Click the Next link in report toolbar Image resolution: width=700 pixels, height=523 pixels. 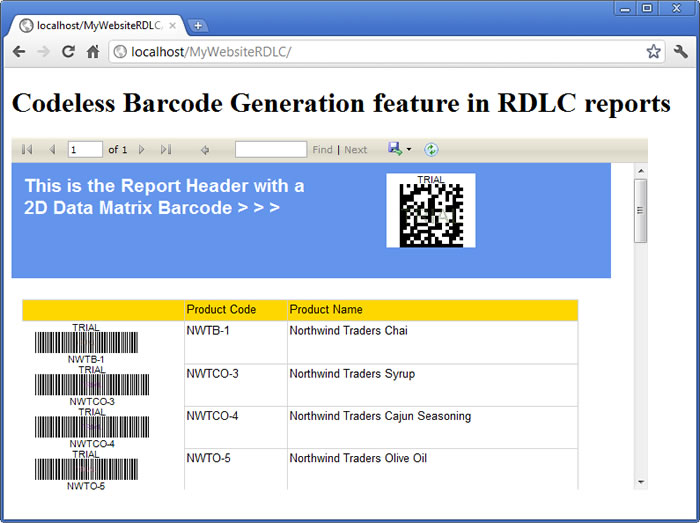[356, 150]
